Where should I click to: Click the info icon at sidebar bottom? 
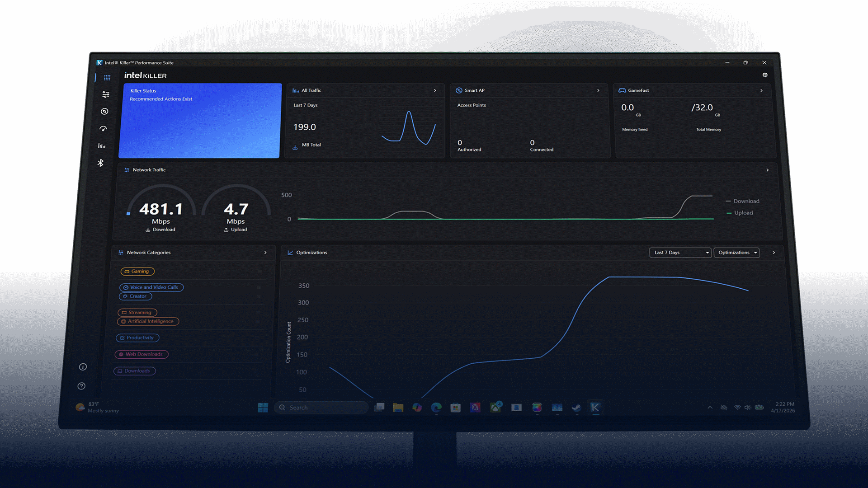(x=83, y=367)
